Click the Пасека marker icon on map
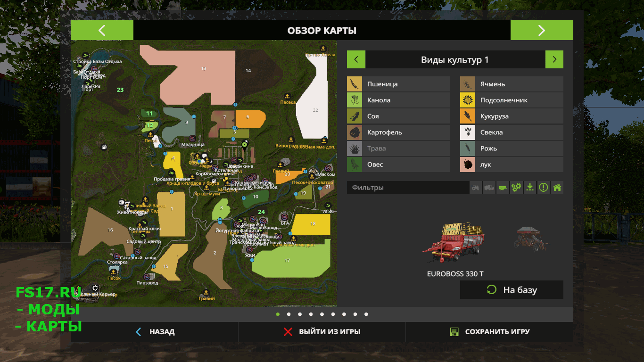 (x=288, y=96)
